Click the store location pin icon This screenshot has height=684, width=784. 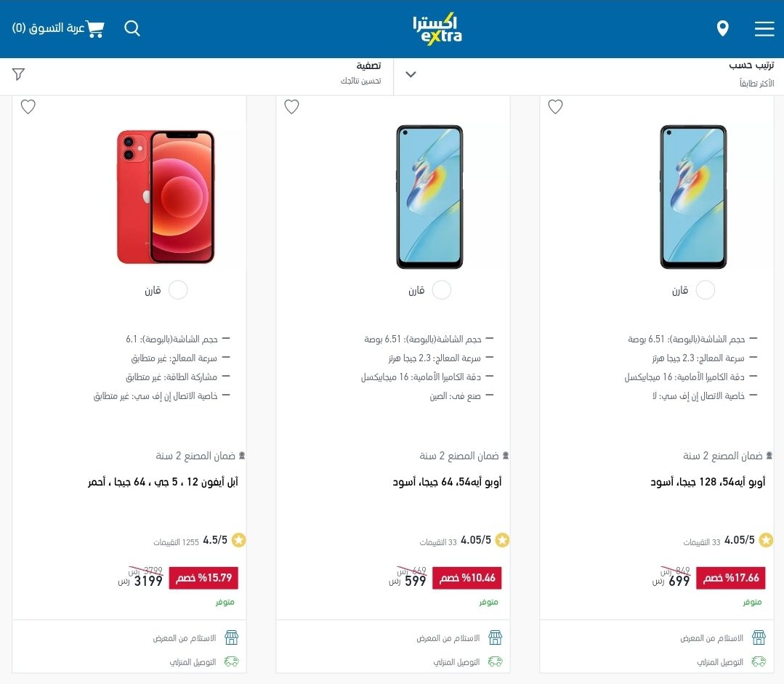click(x=722, y=28)
